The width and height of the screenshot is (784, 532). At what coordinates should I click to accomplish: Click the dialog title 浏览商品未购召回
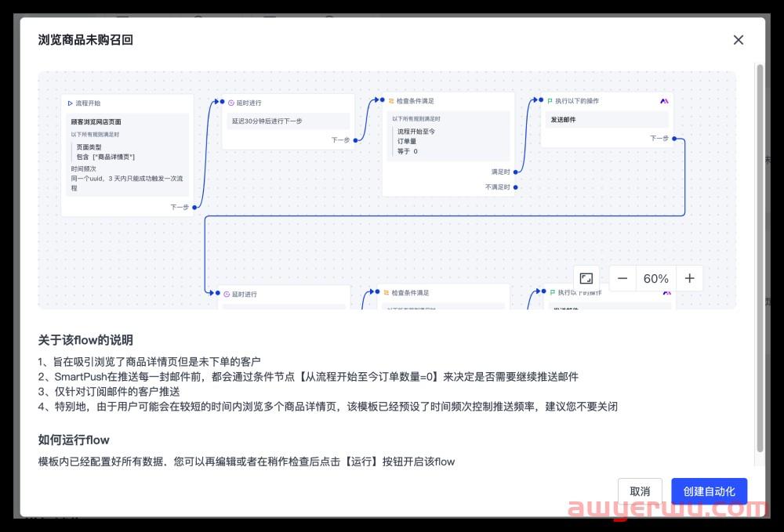[85, 40]
